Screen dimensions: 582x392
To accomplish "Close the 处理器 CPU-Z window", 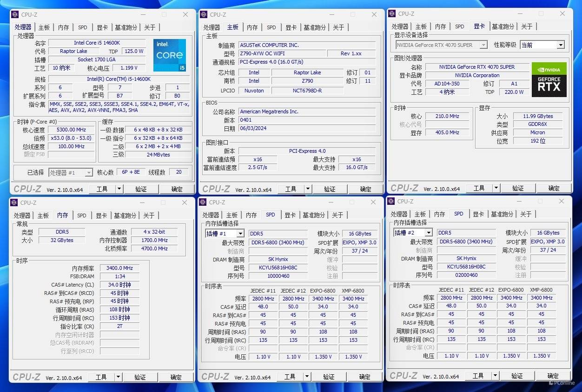I will pyautogui.click(x=185, y=14).
